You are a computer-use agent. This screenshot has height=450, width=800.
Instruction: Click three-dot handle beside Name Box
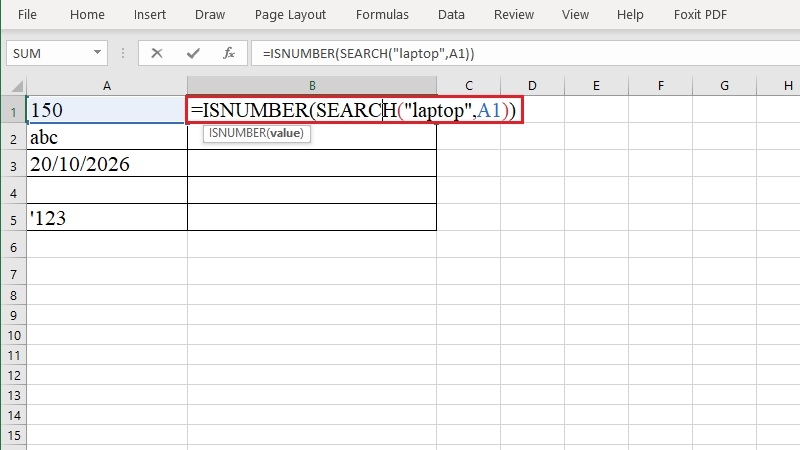122,53
